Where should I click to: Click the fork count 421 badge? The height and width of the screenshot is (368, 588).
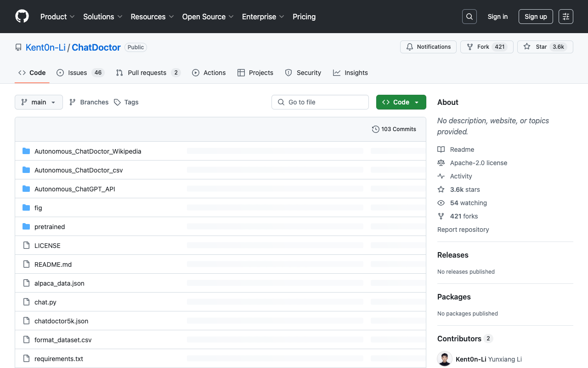500,47
